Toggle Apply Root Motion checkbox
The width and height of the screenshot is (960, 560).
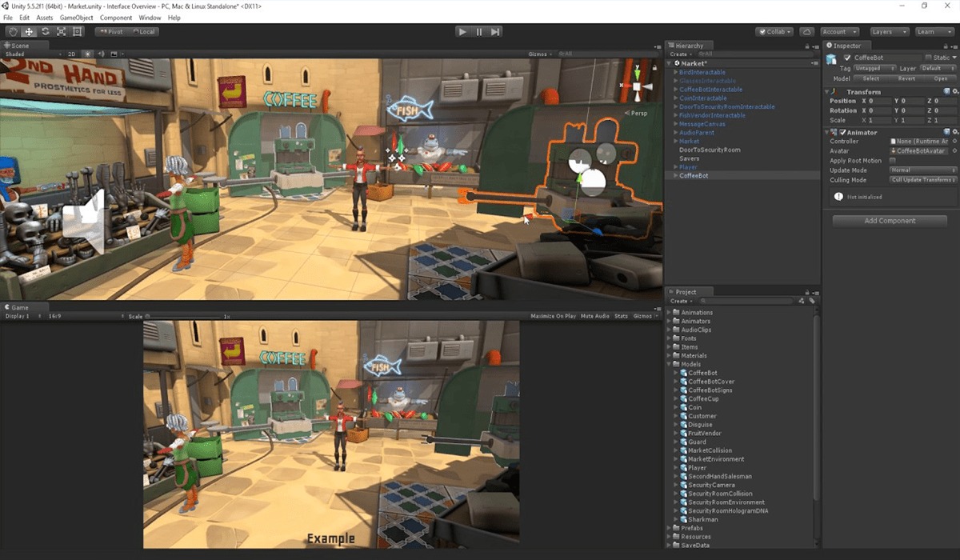click(893, 161)
